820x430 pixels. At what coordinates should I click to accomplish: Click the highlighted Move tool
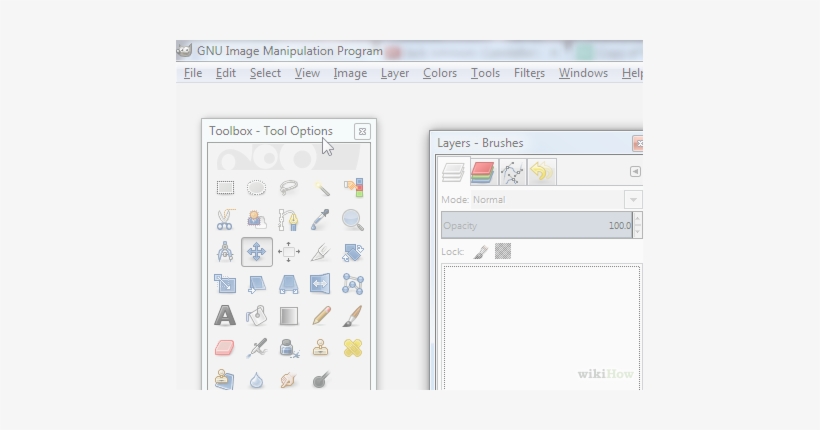[x=257, y=252]
